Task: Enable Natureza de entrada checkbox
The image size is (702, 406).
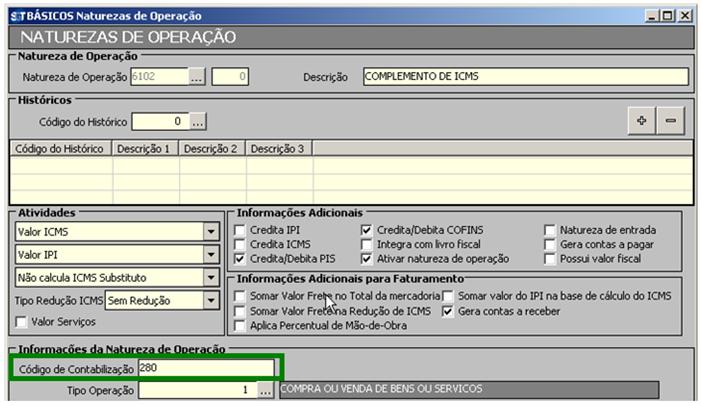Action: [550, 229]
